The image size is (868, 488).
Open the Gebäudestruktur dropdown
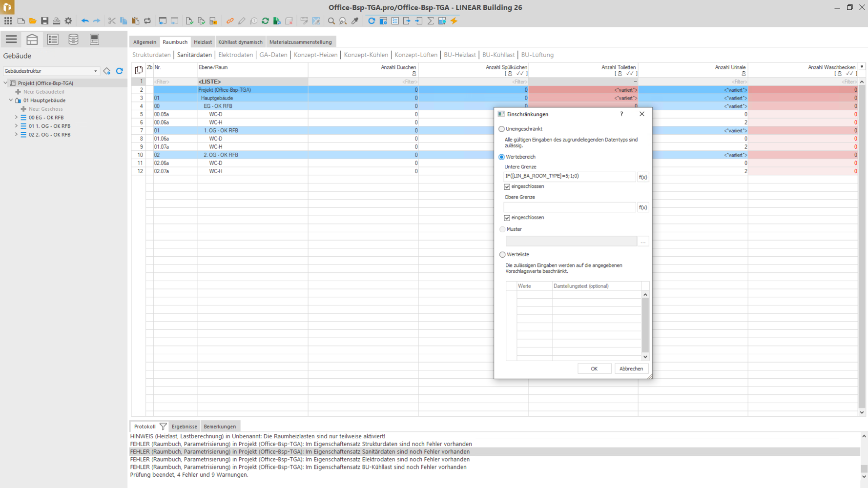coord(95,71)
